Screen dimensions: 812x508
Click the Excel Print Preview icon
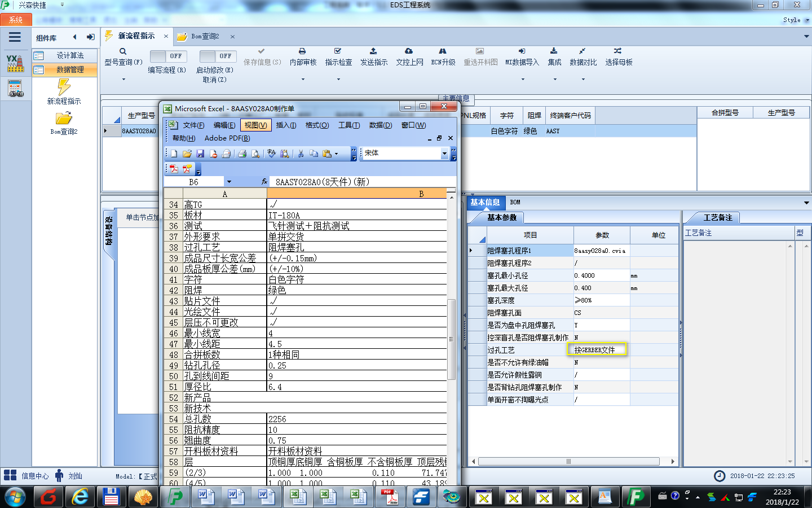coord(255,154)
